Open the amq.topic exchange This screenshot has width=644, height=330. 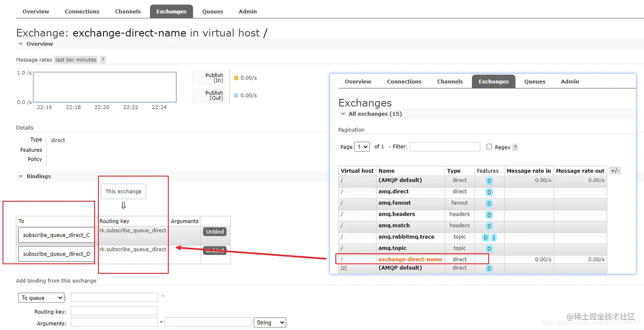(392, 248)
